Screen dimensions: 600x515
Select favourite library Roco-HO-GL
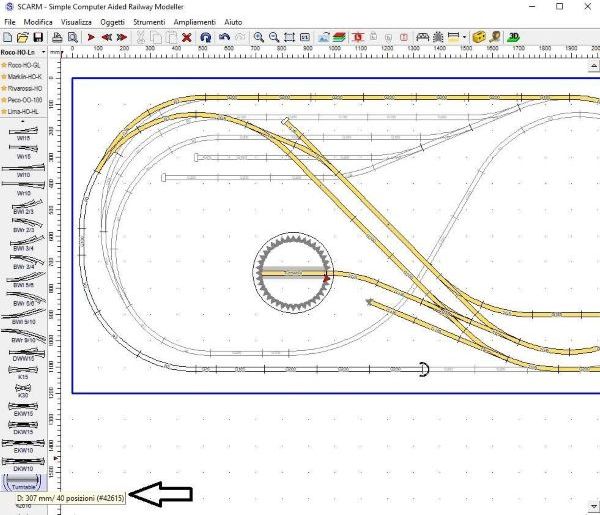coord(21,65)
